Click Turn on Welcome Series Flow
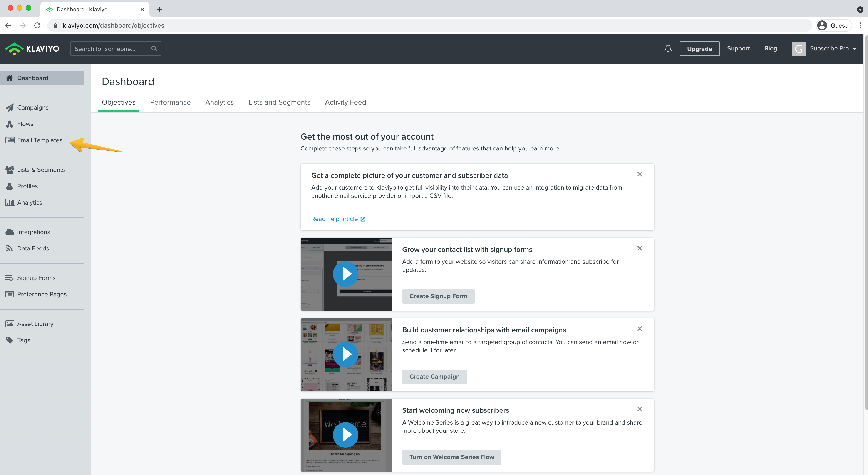868x475 pixels. coord(451,457)
